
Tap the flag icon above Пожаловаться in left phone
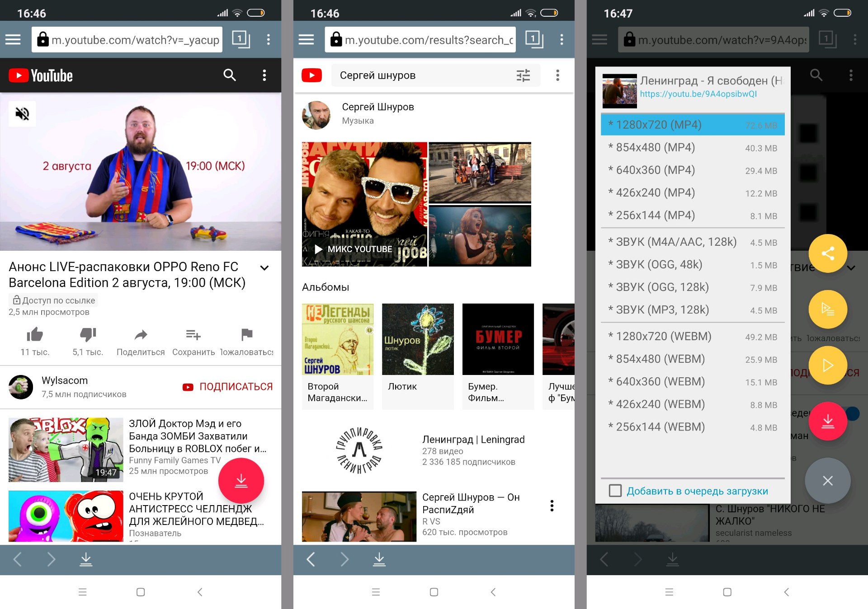247,335
